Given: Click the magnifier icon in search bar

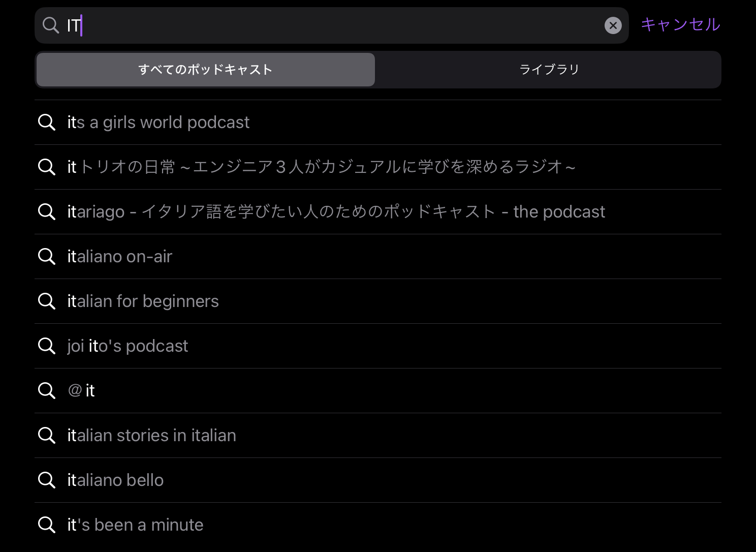Looking at the screenshot, I should (x=51, y=25).
